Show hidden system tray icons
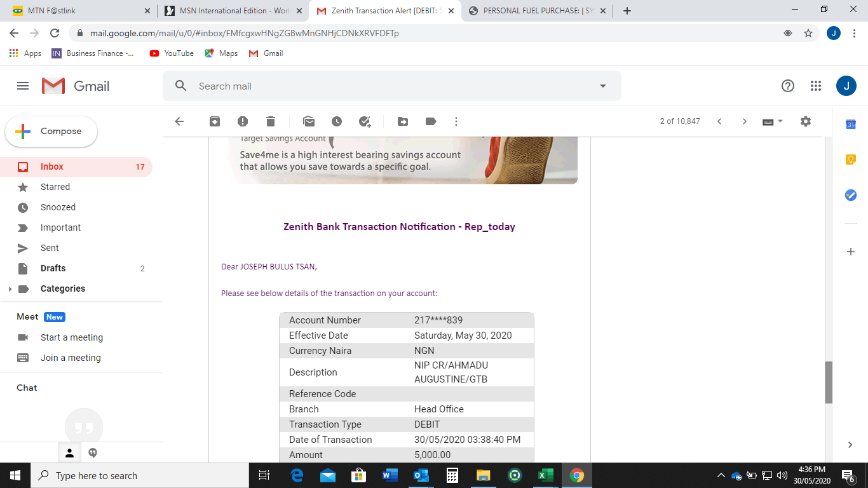 click(721, 475)
